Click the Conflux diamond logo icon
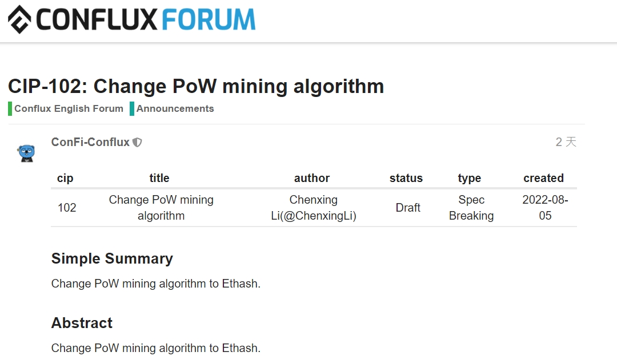The image size is (617, 364). tap(19, 19)
